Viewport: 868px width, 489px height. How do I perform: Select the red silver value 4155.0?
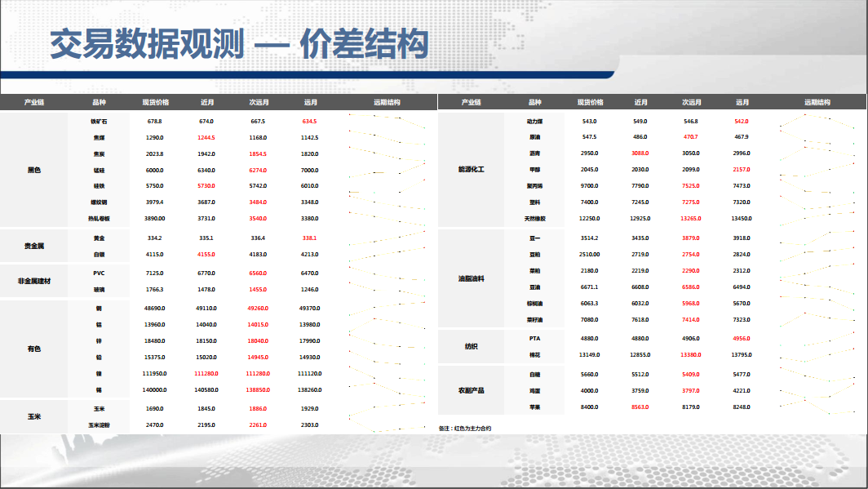coord(206,255)
